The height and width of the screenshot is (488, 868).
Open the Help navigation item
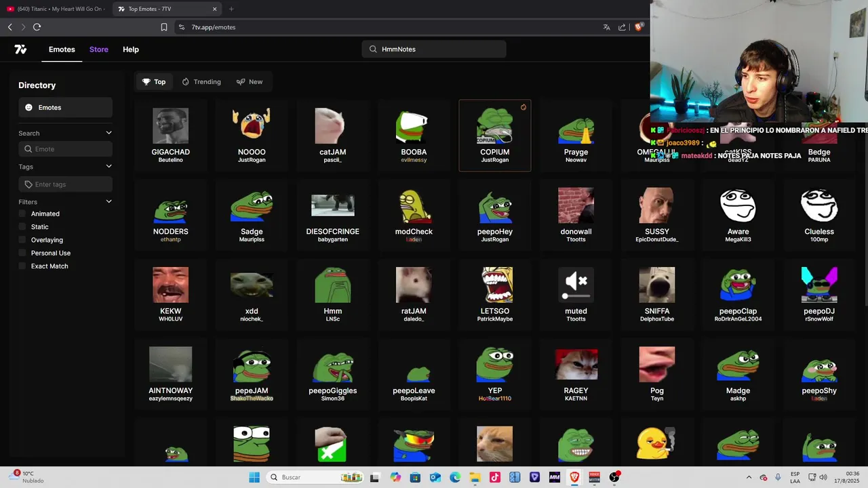pos(131,49)
